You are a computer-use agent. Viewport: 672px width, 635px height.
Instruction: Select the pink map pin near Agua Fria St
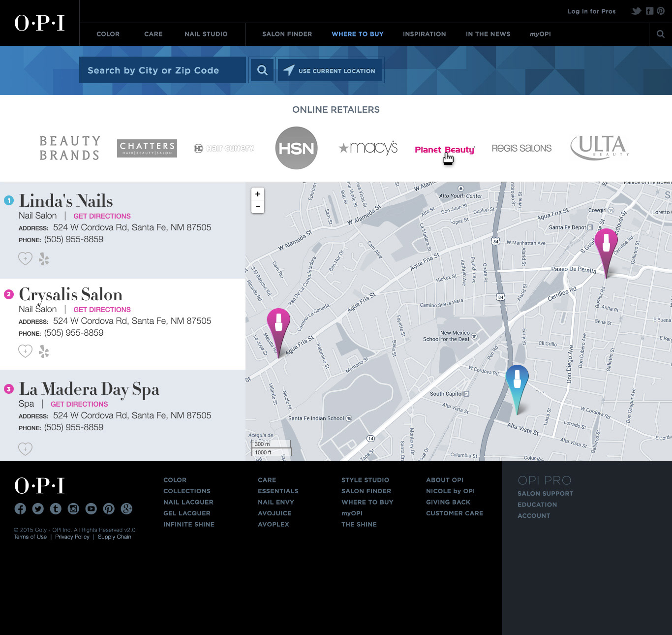(x=278, y=332)
